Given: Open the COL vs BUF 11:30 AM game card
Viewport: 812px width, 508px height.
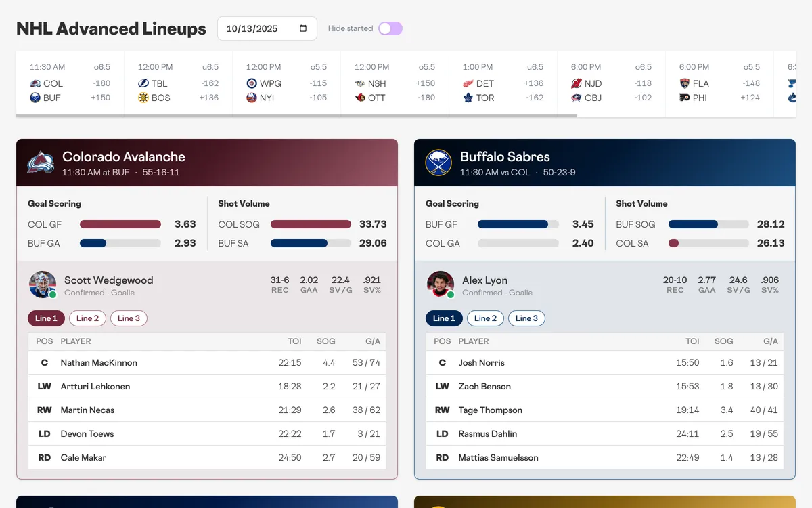Looking at the screenshot, I should (x=70, y=83).
